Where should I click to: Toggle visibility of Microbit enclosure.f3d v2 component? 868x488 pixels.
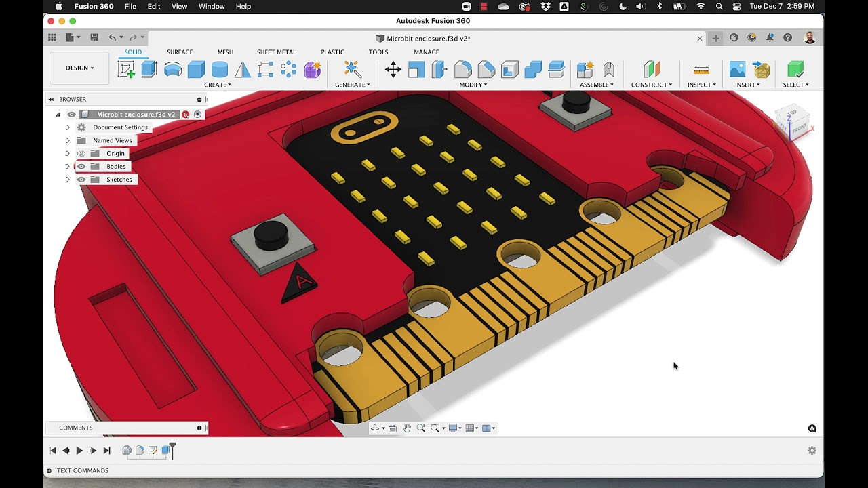(71, 115)
